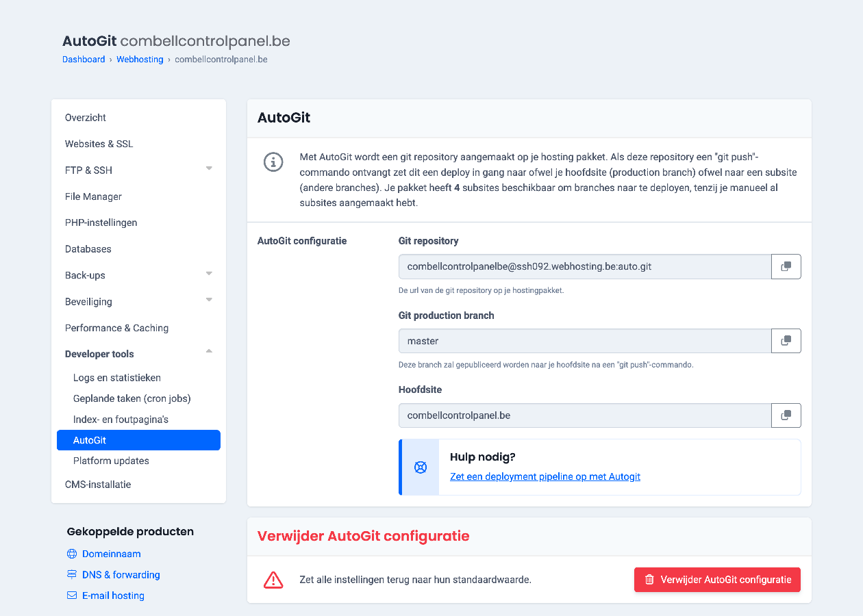The width and height of the screenshot is (863, 616).
Task: Click the red warning triangle icon
Action: (x=273, y=580)
